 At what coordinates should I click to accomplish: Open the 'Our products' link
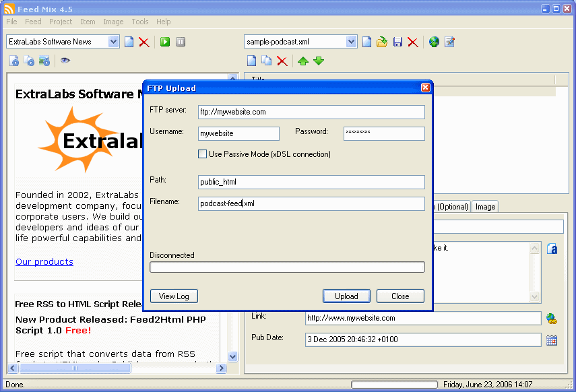point(44,261)
